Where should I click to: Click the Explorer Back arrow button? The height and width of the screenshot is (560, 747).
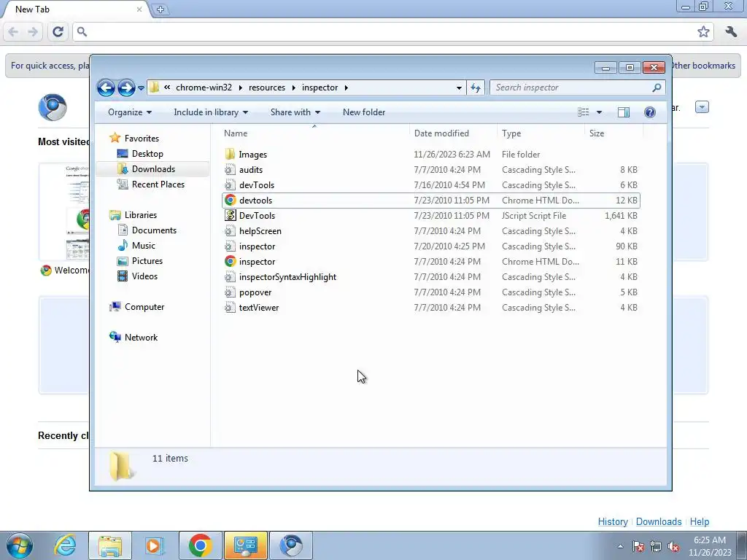point(106,87)
